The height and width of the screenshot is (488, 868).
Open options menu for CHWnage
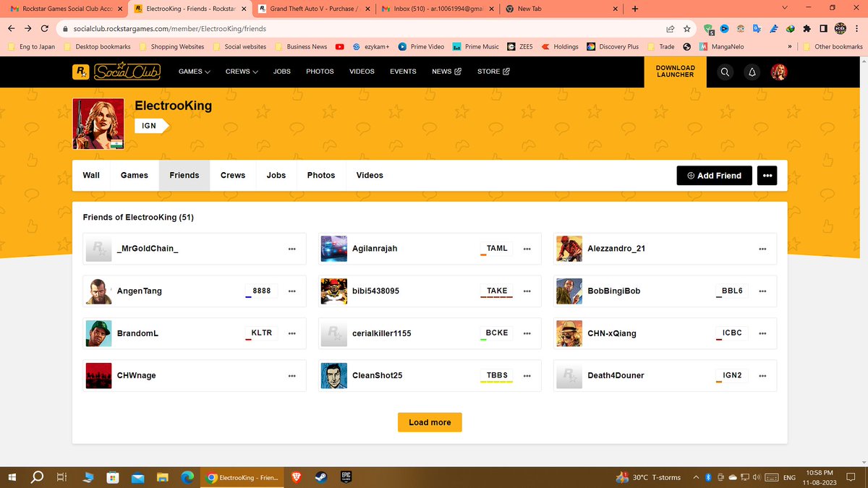point(292,376)
